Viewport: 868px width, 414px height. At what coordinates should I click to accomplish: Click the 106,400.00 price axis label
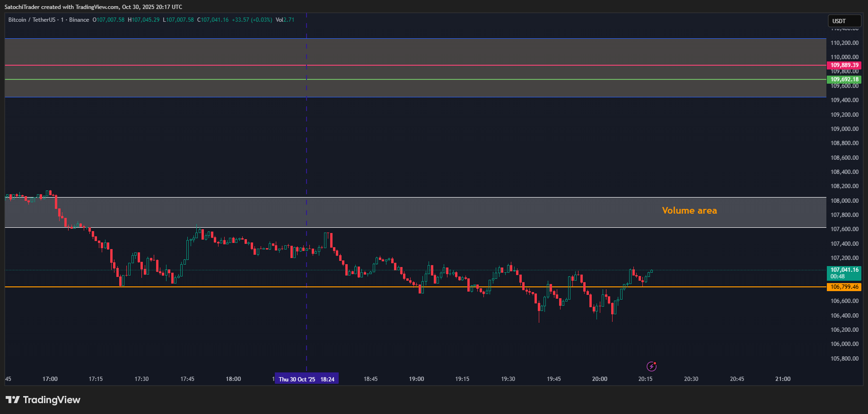pyautogui.click(x=845, y=316)
